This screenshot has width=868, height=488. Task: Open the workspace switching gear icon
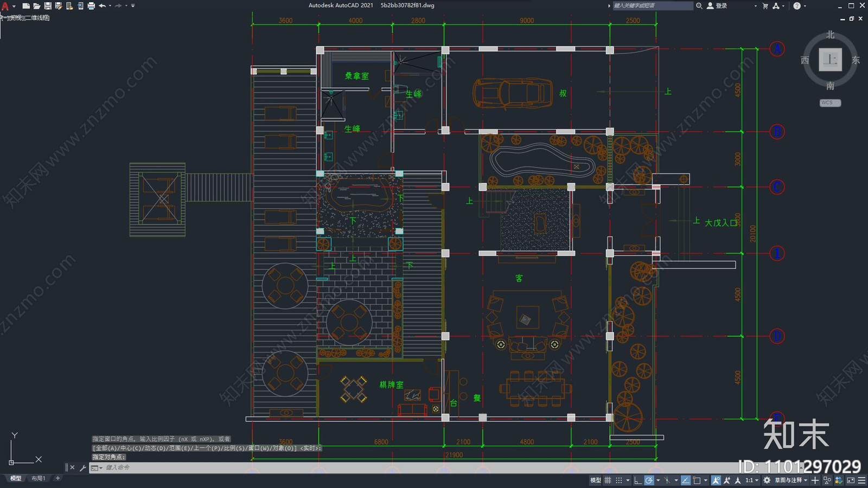pos(767,480)
